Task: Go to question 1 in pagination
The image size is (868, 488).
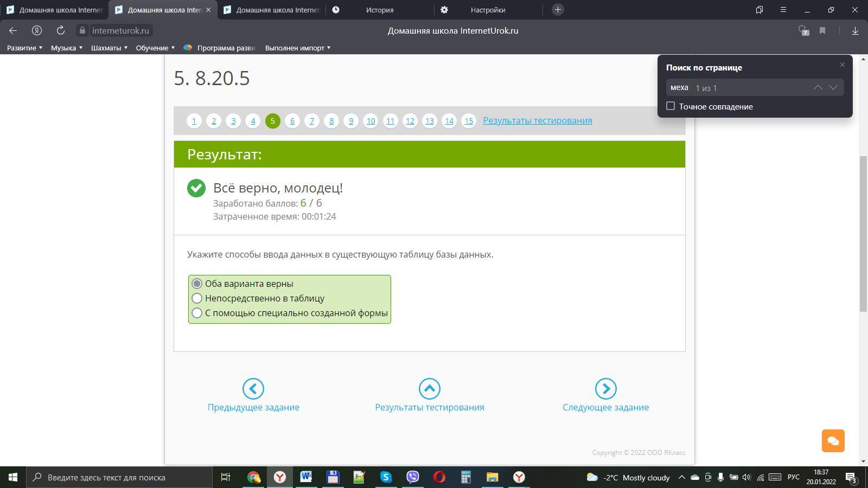Action: click(x=194, y=121)
